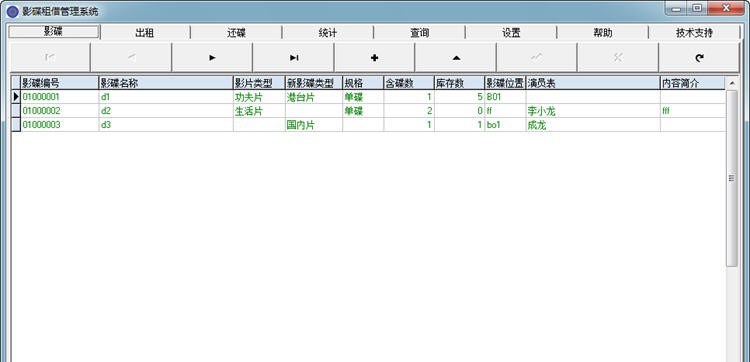The width and height of the screenshot is (750, 362).
Task: Click the edit record triangle button
Action: pos(456,57)
